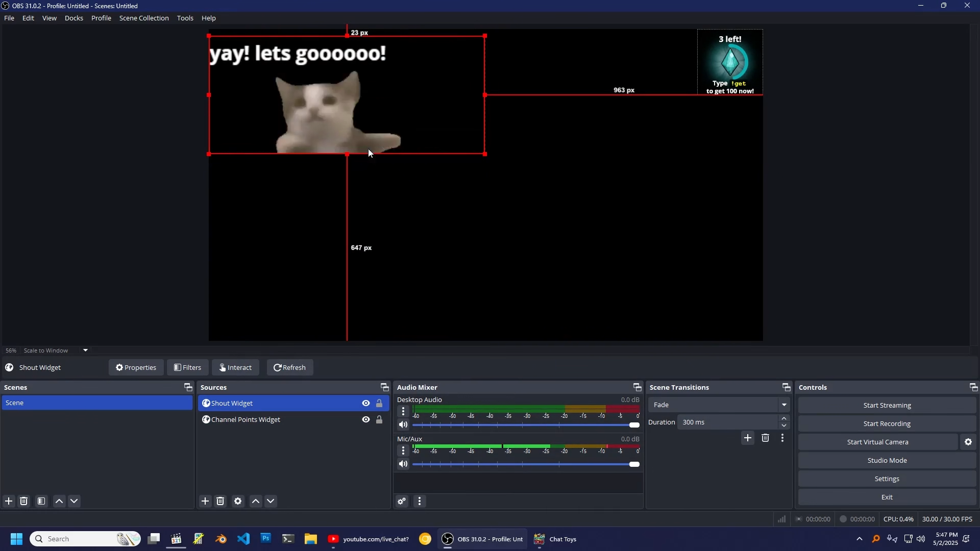Increase the transition duration with the up arrow
The height and width of the screenshot is (551, 980).
coord(785,419)
